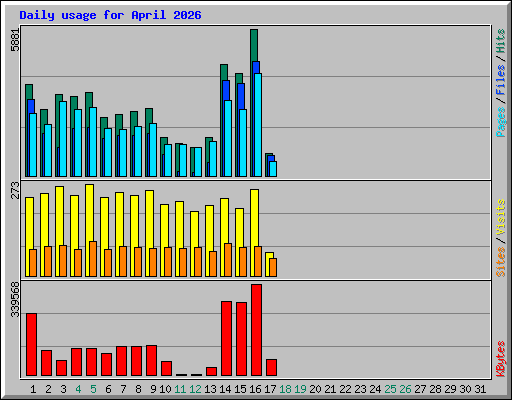
Task: Click the 339568 KBytes axis value
Action: click(15, 299)
